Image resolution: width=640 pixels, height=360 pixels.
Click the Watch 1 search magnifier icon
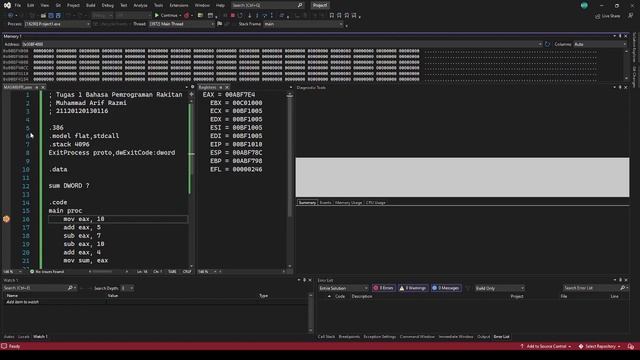click(x=70, y=288)
